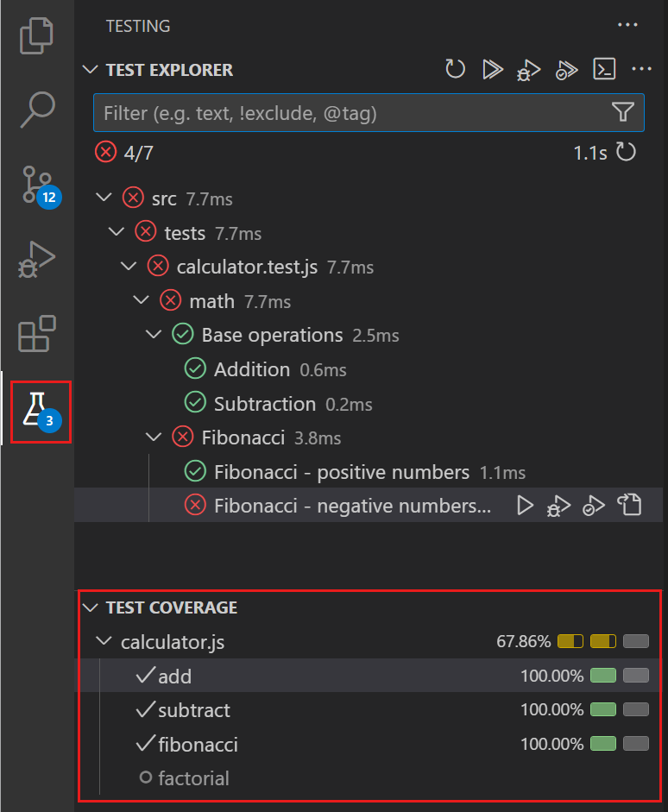Run all tests with the Run Tests icon
The width and height of the screenshot is (668, 812).
492,69
